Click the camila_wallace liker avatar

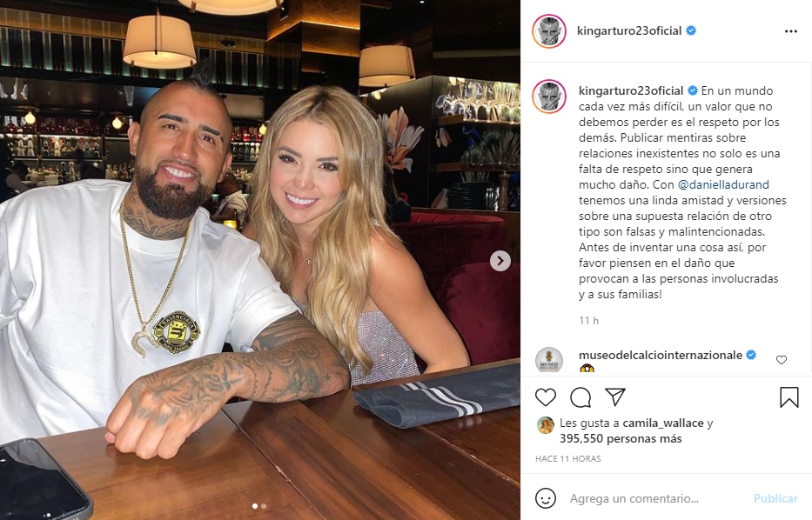(x=546, y=425)
